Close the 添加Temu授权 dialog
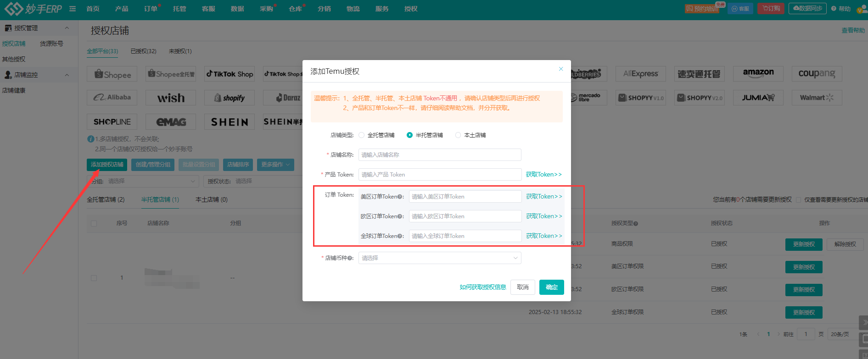Viewport: 868px width, 359px height. [561, 69]
